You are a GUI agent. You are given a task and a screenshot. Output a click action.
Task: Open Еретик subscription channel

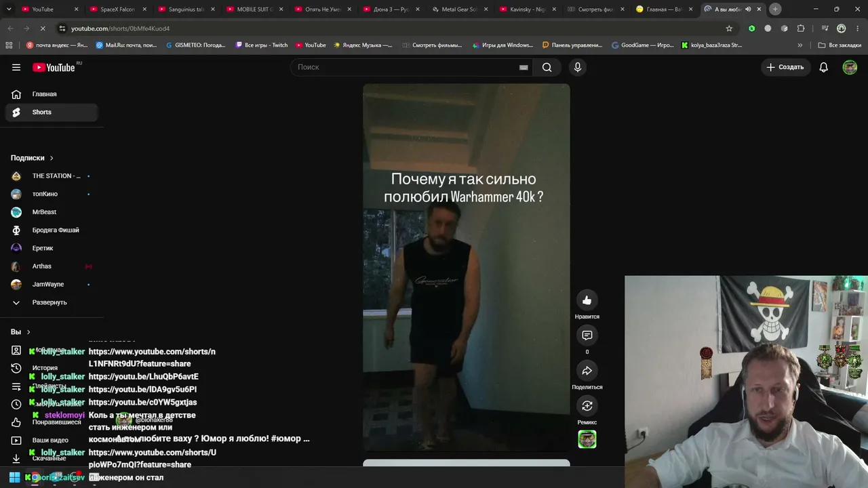52,248
